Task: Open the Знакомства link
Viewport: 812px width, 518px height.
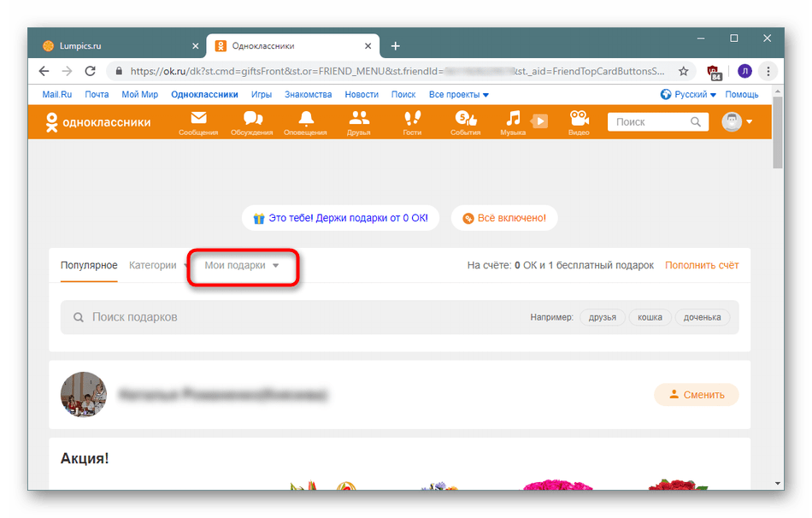Action: (308, 94)
